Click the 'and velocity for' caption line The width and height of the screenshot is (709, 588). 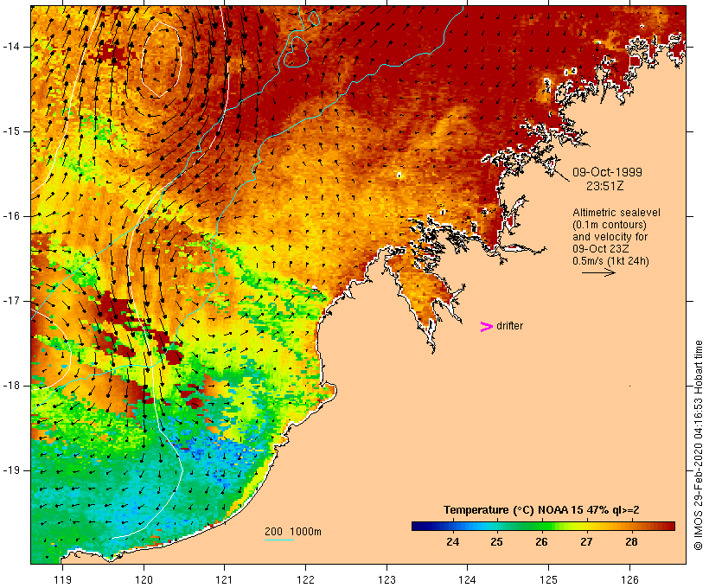(x=610, y=237)
